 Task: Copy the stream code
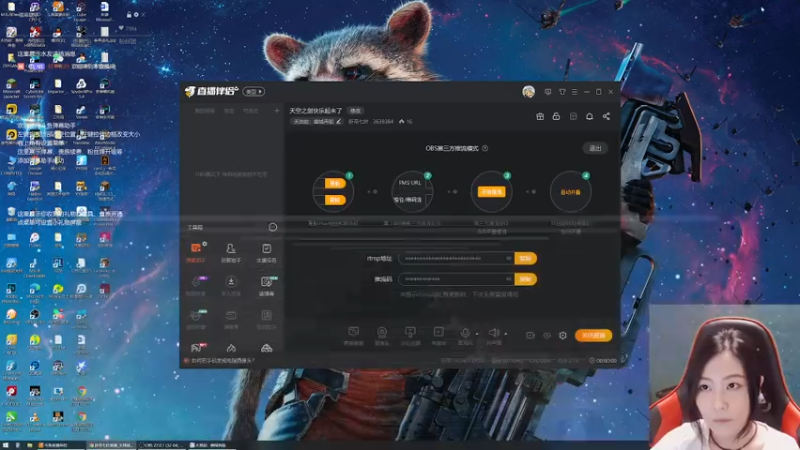point(526,279)
